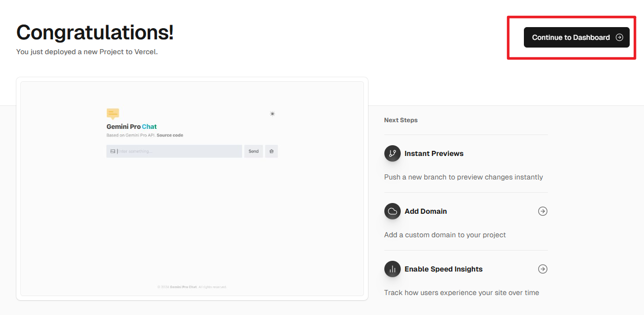This screenshot has width=644, height=315.
Task: Select the Instant Previews heading
Action: point(434,153)
